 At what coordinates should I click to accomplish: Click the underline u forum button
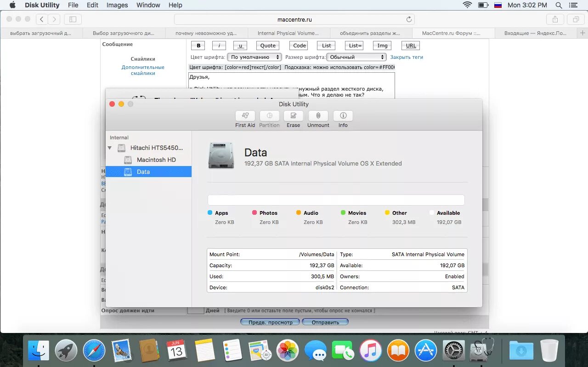pyautogui.click(x=240, y=46)
